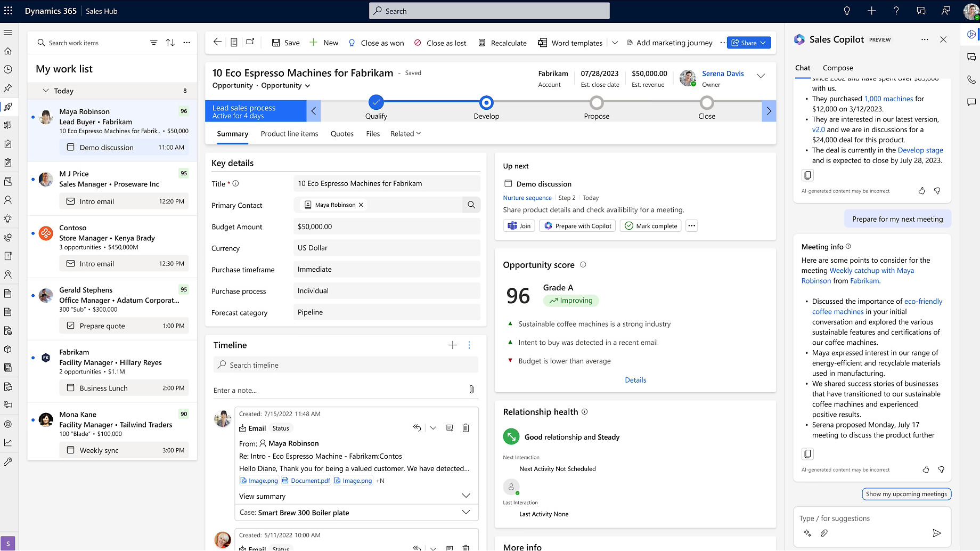Screen dimensions: 980x551
Task: Open the hamburger navigation menu
Action: coord(8,33)
